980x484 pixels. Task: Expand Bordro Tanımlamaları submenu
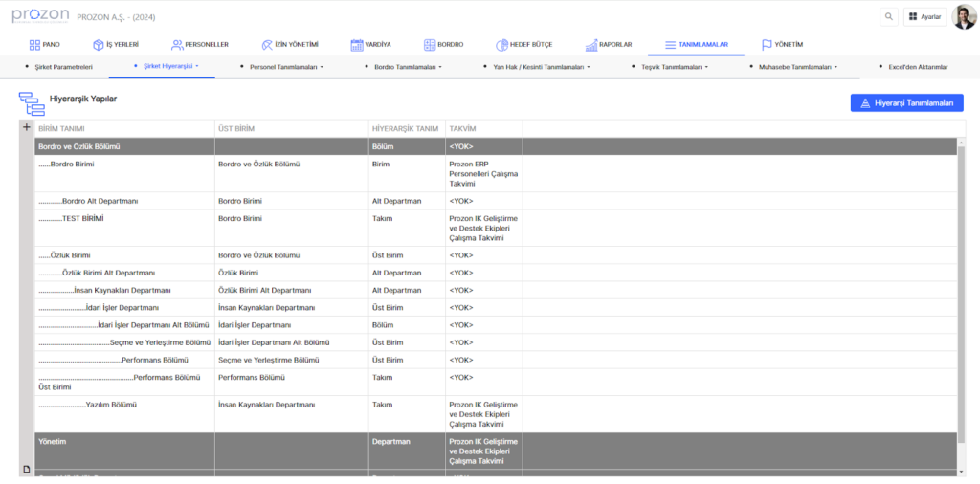pyautogui.click(x=408, y=67)
